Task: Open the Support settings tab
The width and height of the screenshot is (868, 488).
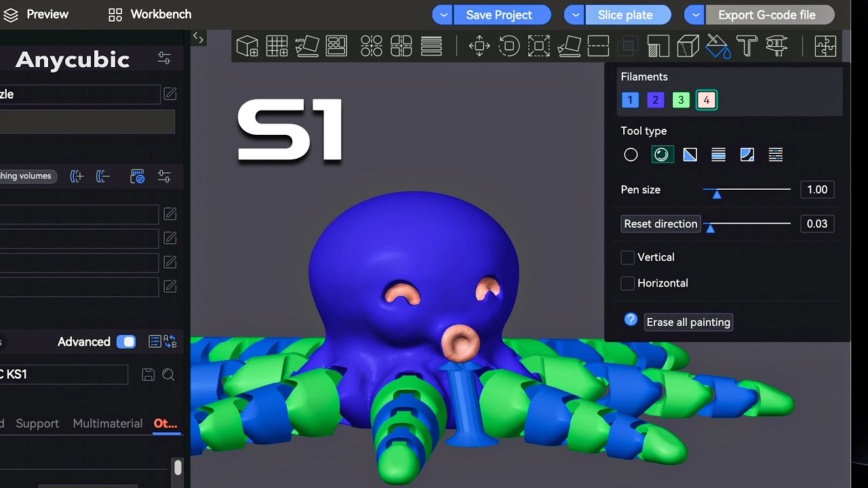Action: [37, 424]
